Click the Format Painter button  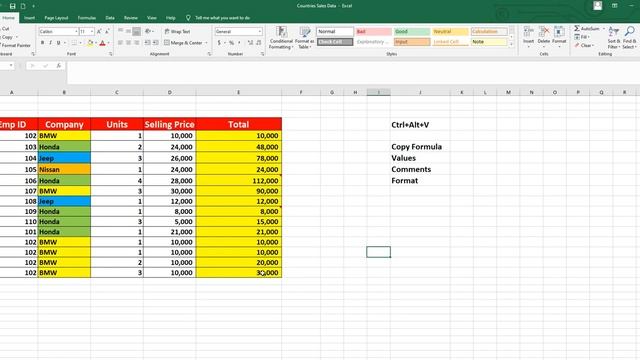pyautogui.click(x=15, y=45)
